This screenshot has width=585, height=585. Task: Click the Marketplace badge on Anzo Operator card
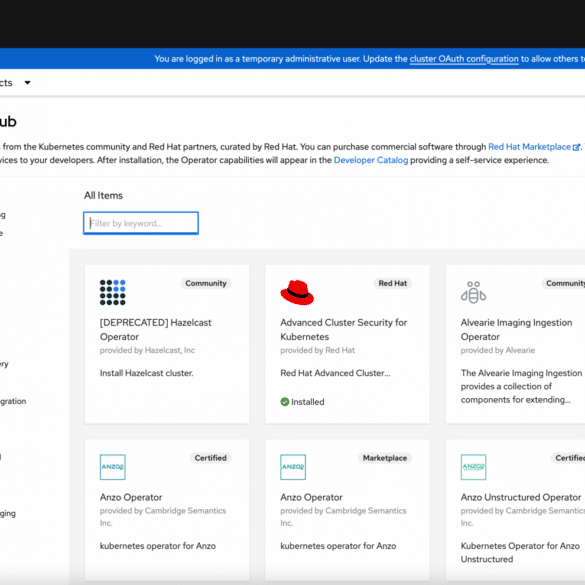385,458
